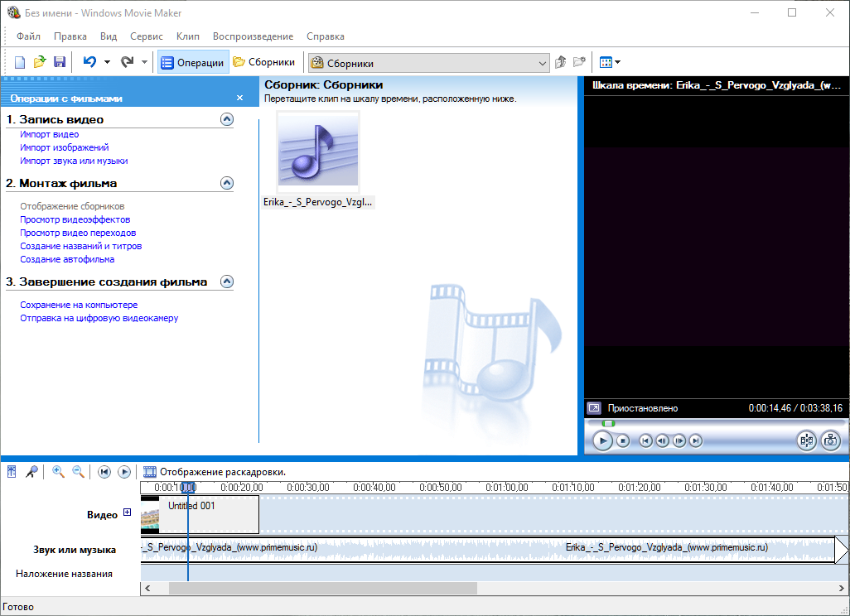Save project using the floppy disk icon
This screenshot has height=616, width=850.
tap(60, 62)
